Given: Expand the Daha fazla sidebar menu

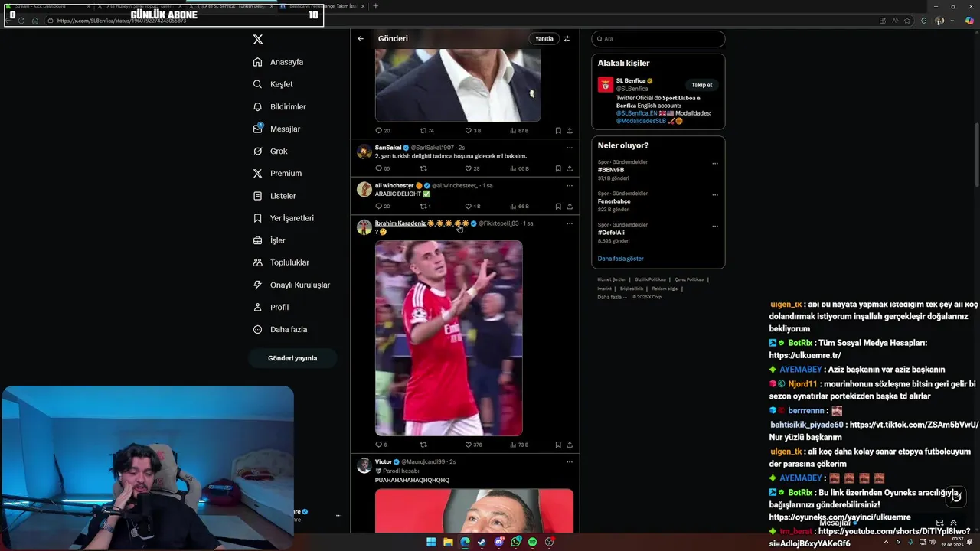Looking at the screenshot, I should pyautogui.click(x=280, y=329).
